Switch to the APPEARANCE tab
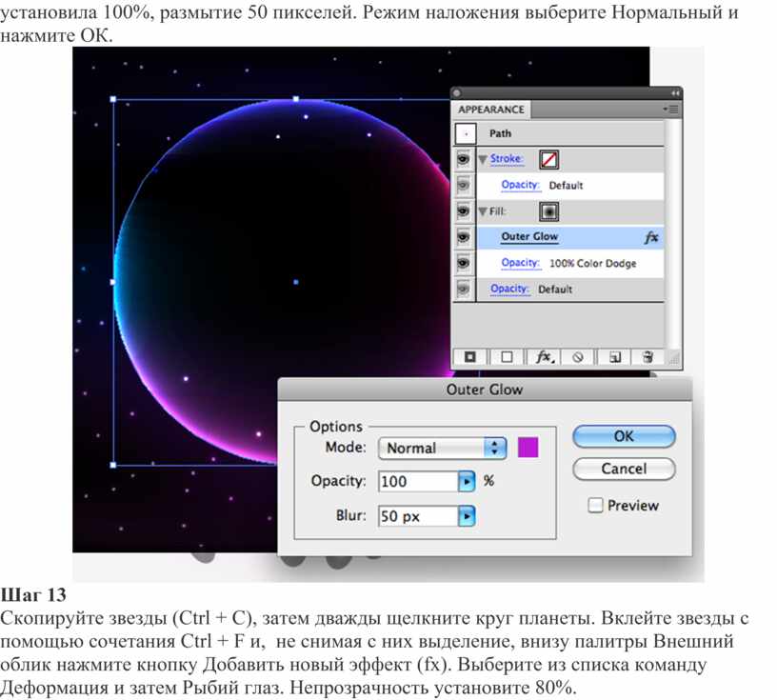Screen dimensions: 777x700 (491, 110)
